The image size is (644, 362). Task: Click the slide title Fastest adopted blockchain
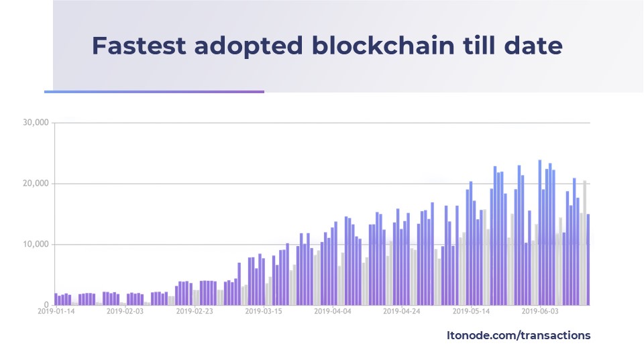[x=327, y=46]
